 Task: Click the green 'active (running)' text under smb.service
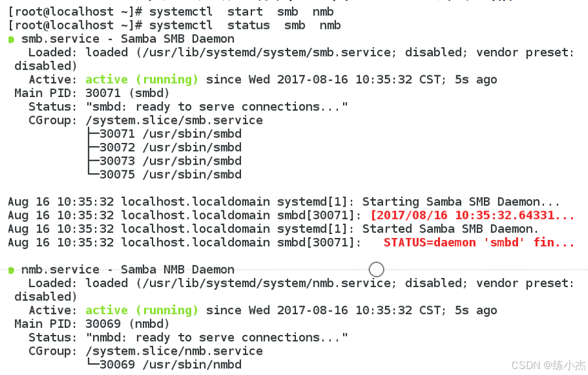pyautogui.click(x=141, y=79)
